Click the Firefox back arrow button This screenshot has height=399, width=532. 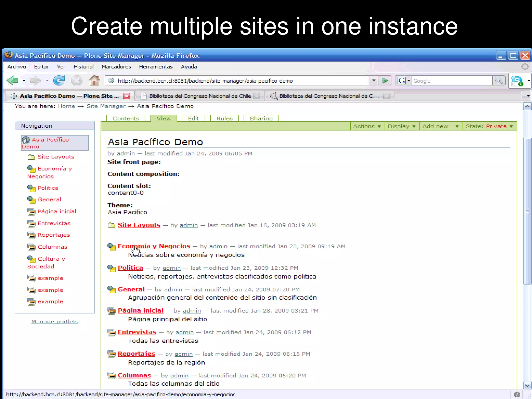[x=12, y=81]
